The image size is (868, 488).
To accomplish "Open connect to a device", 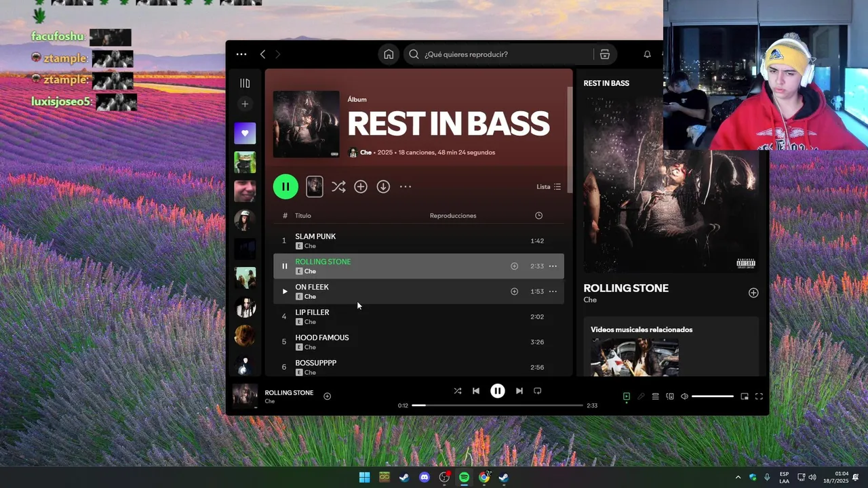I will [670, 396].
